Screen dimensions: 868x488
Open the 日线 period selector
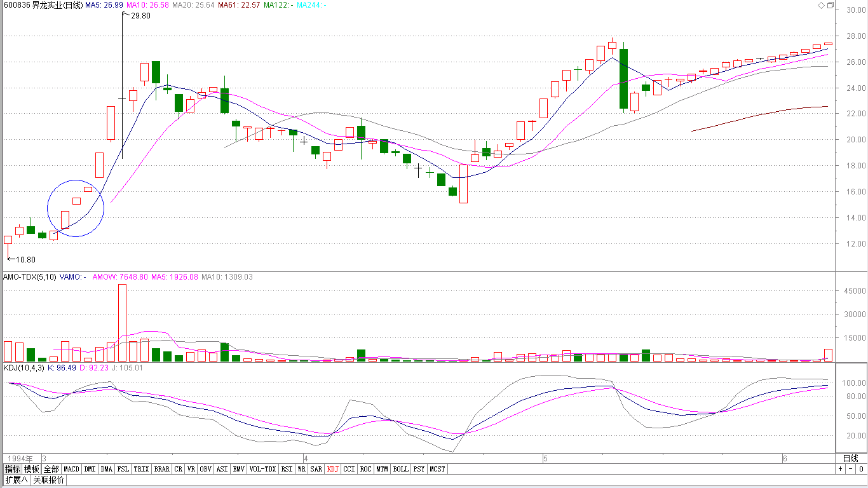click(x=850, y=458)
